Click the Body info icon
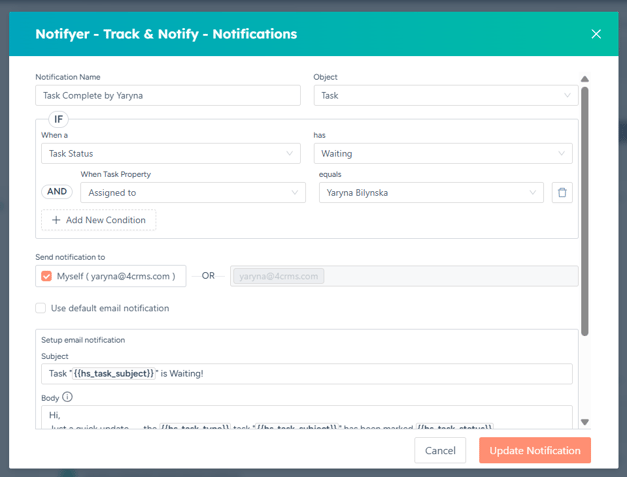627x477 pixels. click(67, 397)
